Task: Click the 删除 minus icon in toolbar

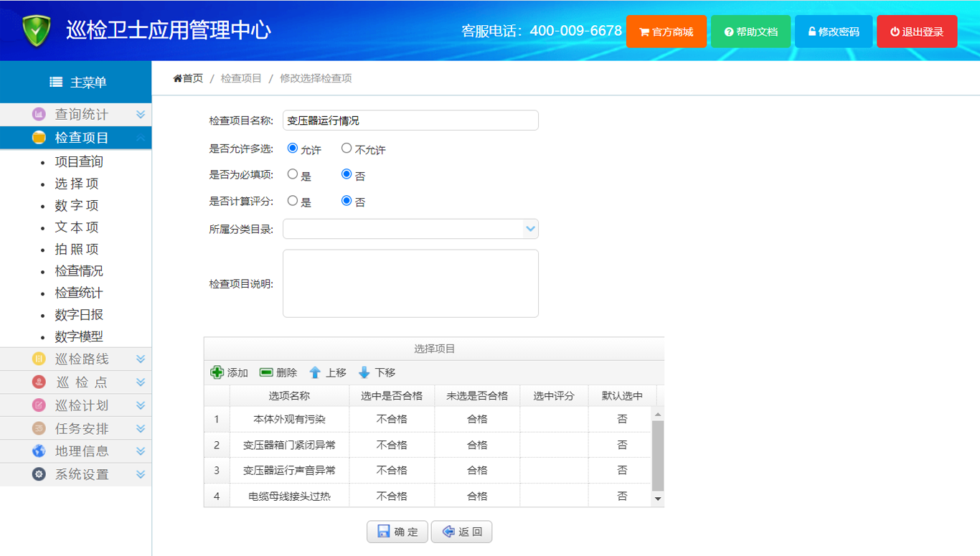Action: pyautogui.click(x=266, y=372)
